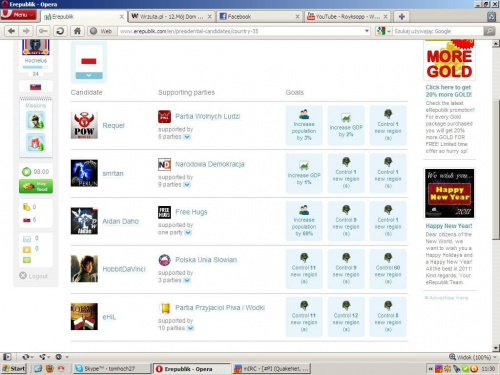Viewport: 500px width, 375px height.
Task: Switch to the Wrzuta.pl tab
Action: tap(171, 16)
